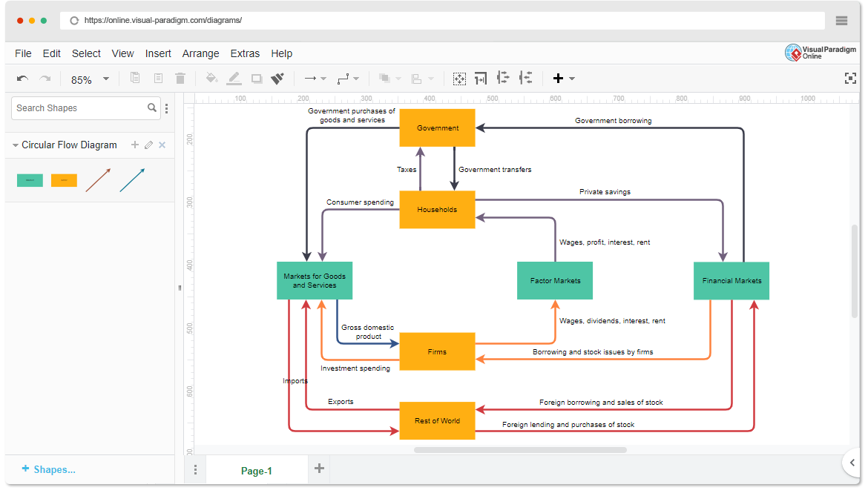
Task: Open Connection arrow style dropdown arrow
Action: point(324,79)
